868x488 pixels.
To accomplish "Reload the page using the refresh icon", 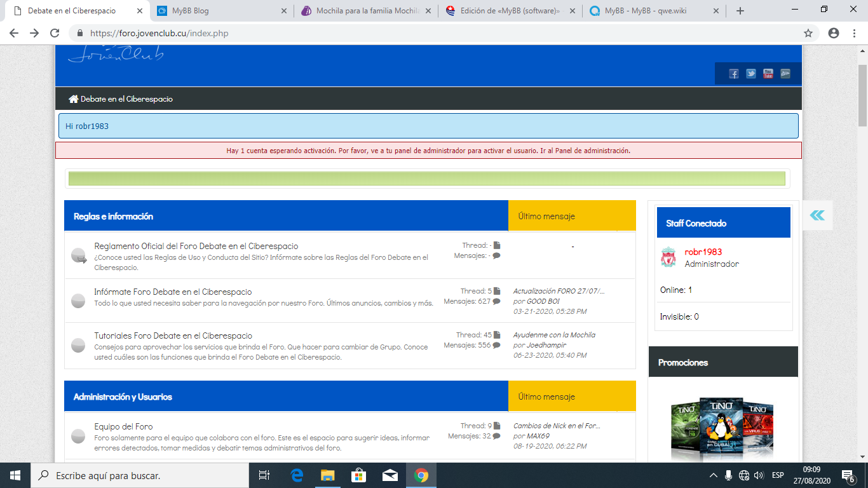I will click(x=55, y=33).
